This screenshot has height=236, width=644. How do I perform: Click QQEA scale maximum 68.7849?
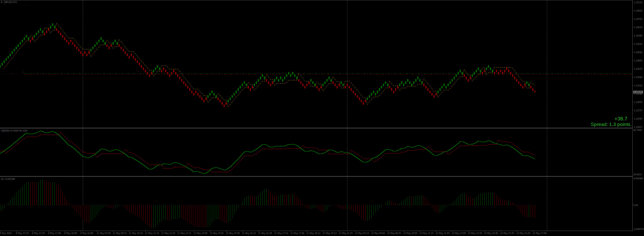point(637,130)
